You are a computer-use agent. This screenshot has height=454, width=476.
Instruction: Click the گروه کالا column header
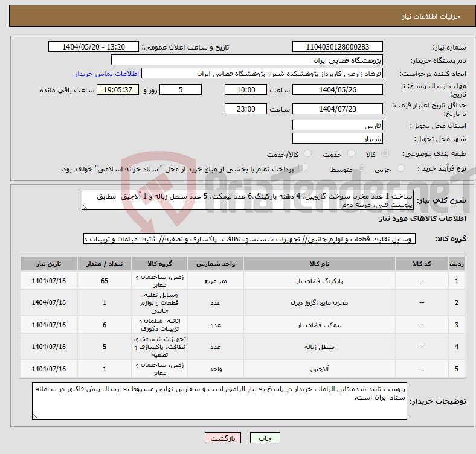(159, 264)
